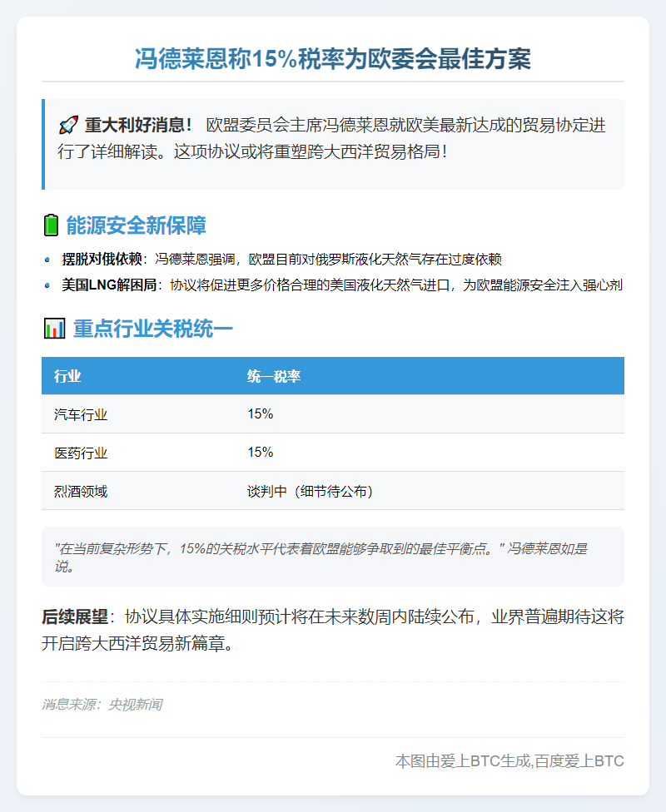Click the 15% value for 医药行业

(x=261, y=452)
